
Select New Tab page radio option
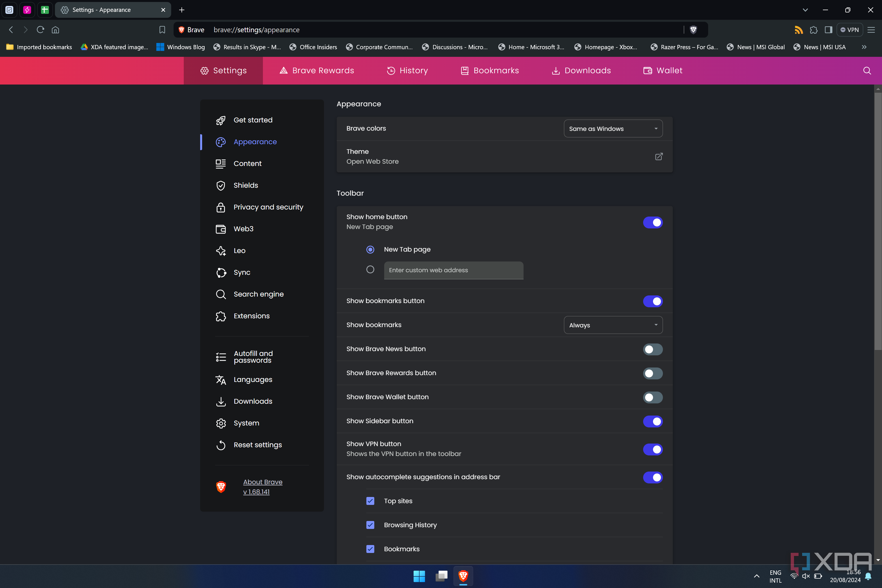point(370,249)
